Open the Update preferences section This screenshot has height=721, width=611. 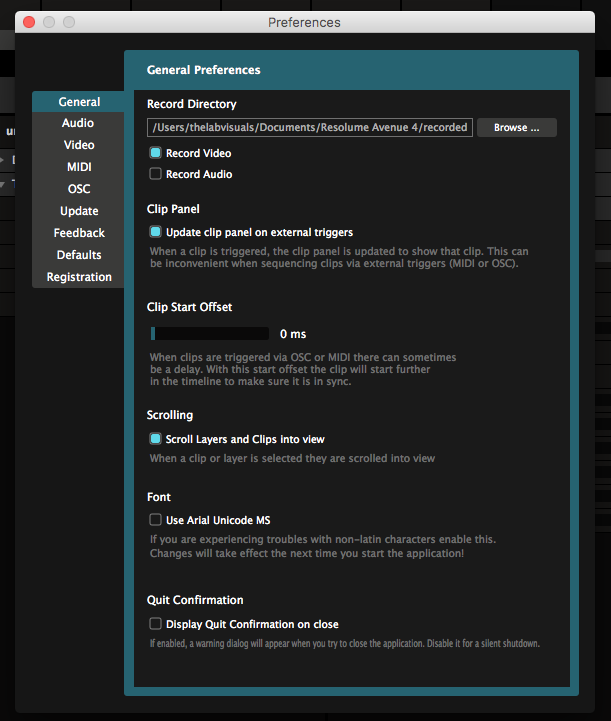[79, 211]
